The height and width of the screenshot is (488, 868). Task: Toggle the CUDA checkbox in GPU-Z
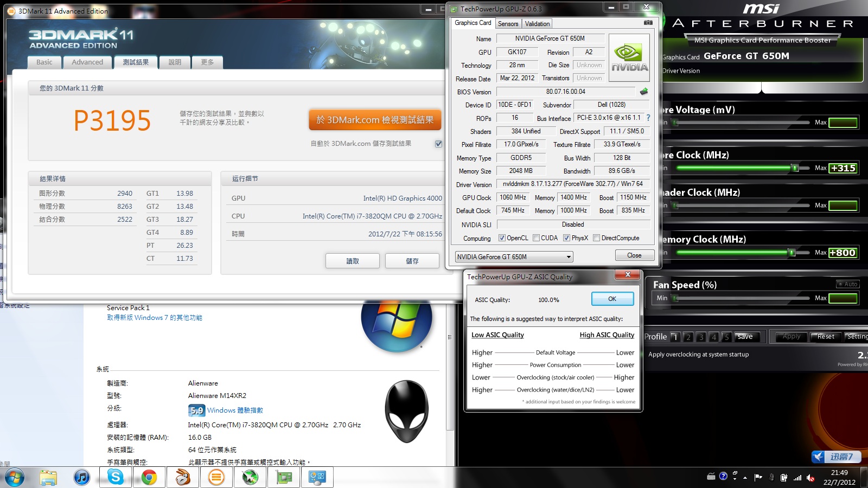click(x=536, y=238)
